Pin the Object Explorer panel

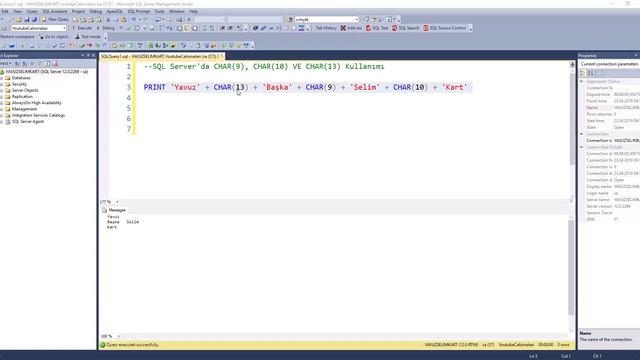pos(88,56)
